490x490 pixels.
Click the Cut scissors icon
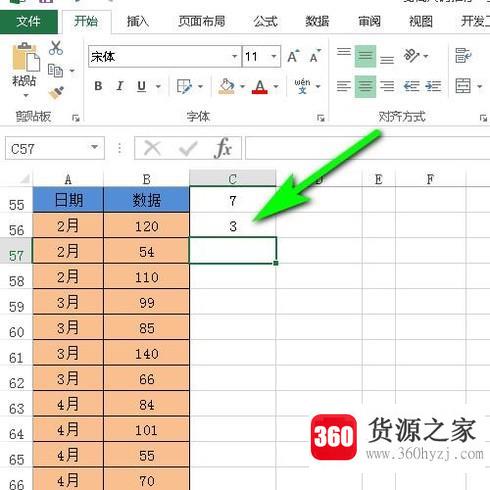coord(56,48)
